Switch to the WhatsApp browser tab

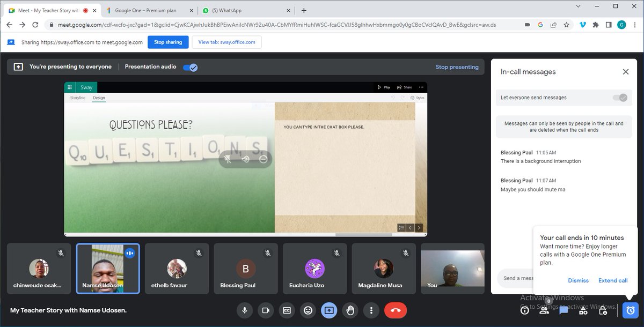pyautogui.click(x=245, y=10)
